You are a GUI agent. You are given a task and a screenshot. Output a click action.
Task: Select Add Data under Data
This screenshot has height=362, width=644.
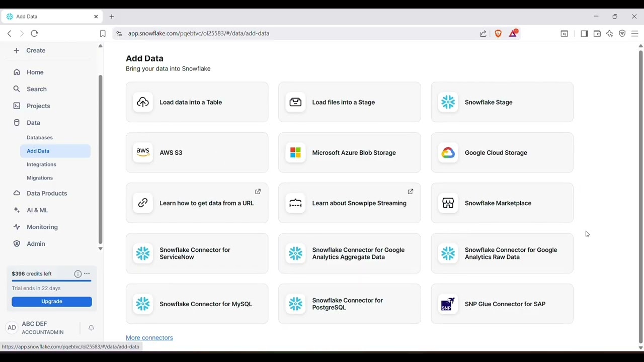click(55, 151)
